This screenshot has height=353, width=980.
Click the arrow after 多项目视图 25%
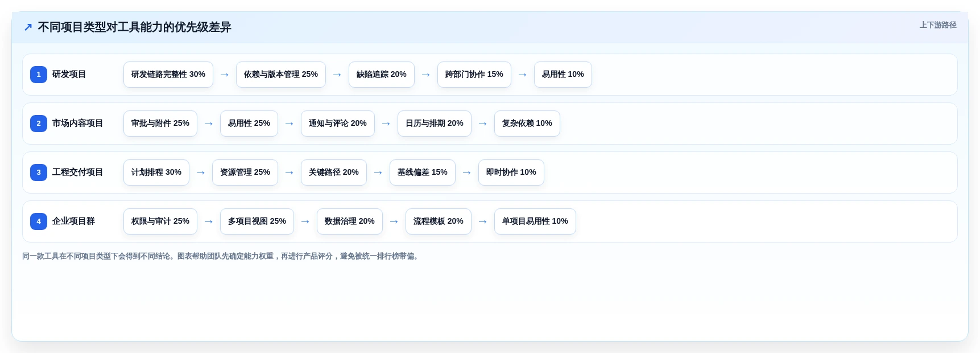(305, 221)
